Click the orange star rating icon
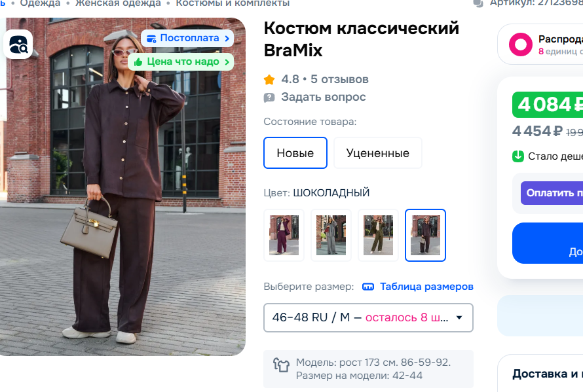The height and width of the screenshot is (392, 583). click(269, 80)
